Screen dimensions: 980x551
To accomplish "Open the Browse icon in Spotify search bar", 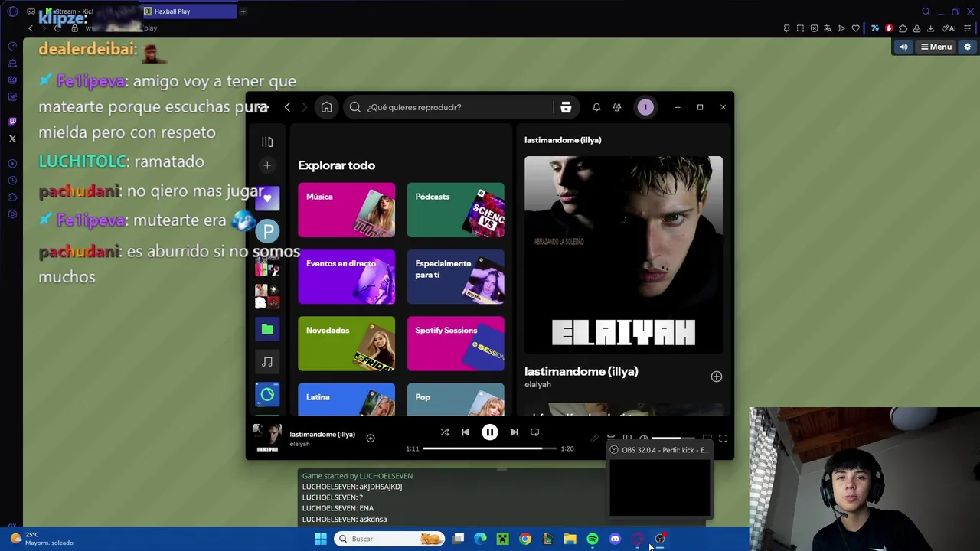I will coord(566,107).
